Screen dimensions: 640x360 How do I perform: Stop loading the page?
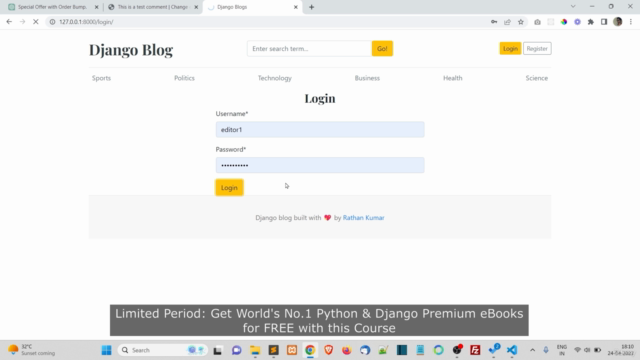36,22
